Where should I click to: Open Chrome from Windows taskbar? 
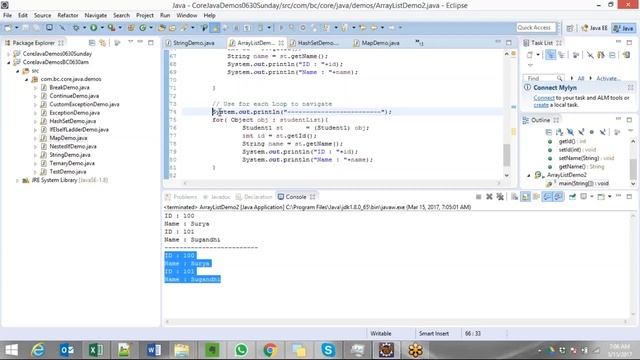270,350
